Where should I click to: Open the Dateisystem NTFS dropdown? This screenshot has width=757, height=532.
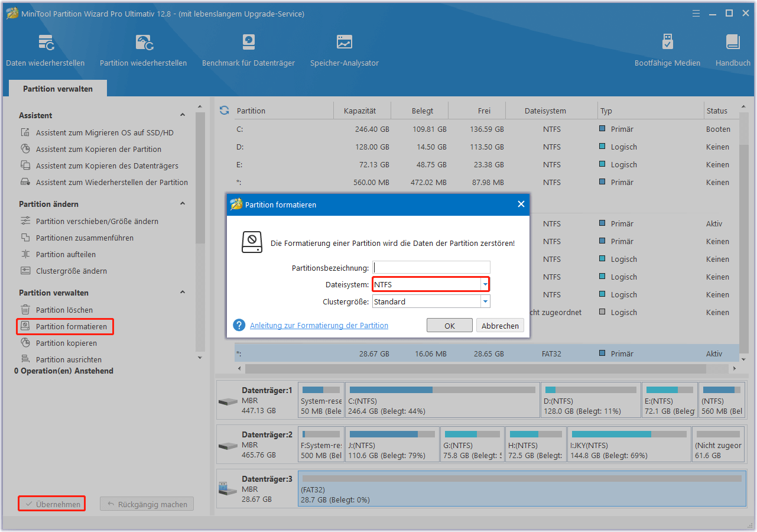[485, 284]
